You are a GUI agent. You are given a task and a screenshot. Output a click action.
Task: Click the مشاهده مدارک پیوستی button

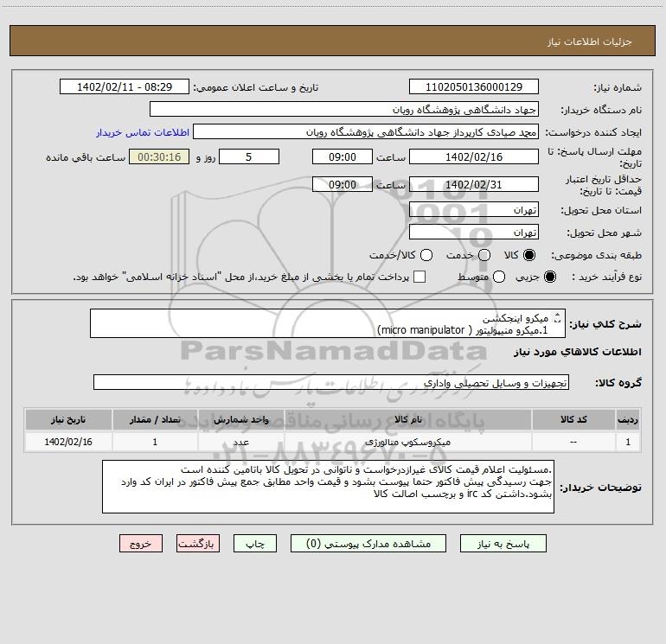(x=368, y=544)
